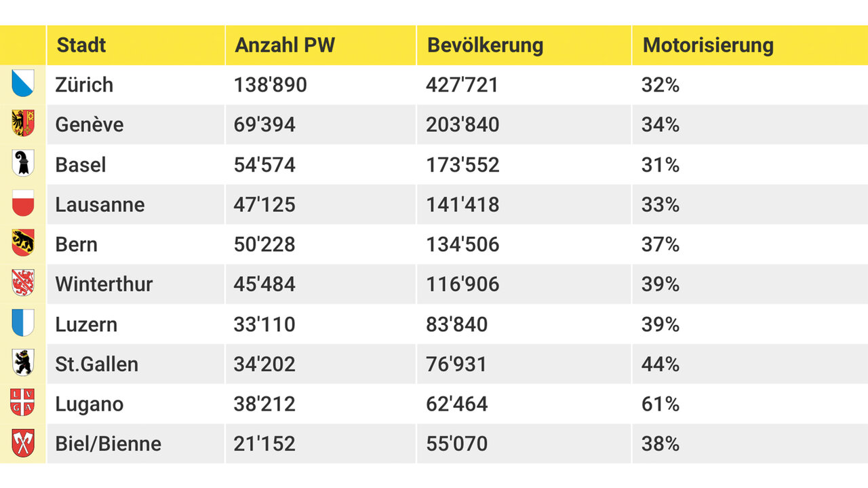The height and width of the screenshot is (488, 868).
Task: Select the Zürich city name cell
Action: [x=84, y=85]
